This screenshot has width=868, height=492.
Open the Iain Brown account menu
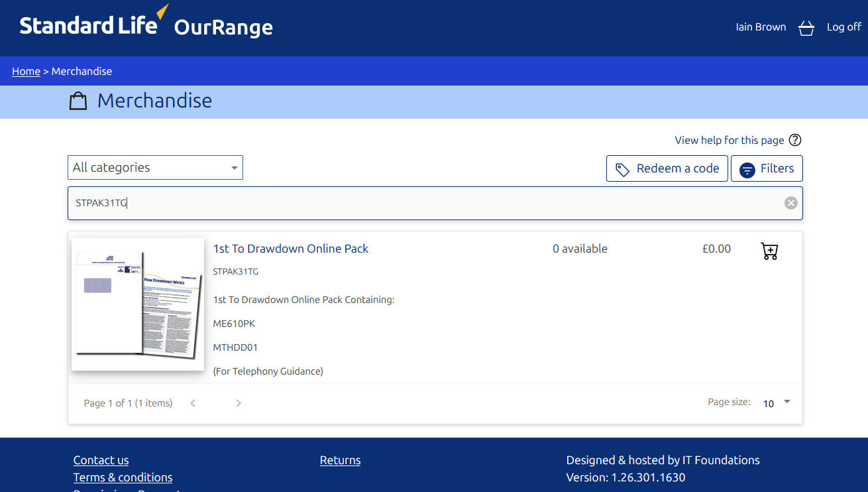coord(761,27)
